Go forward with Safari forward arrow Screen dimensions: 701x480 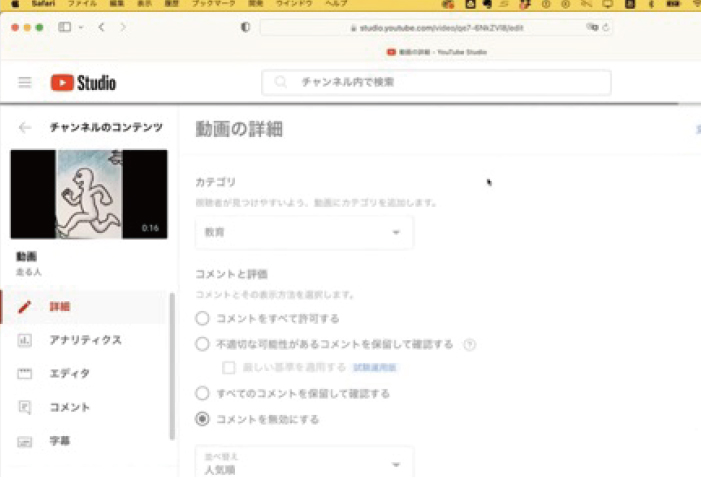[x=123, y=27]
